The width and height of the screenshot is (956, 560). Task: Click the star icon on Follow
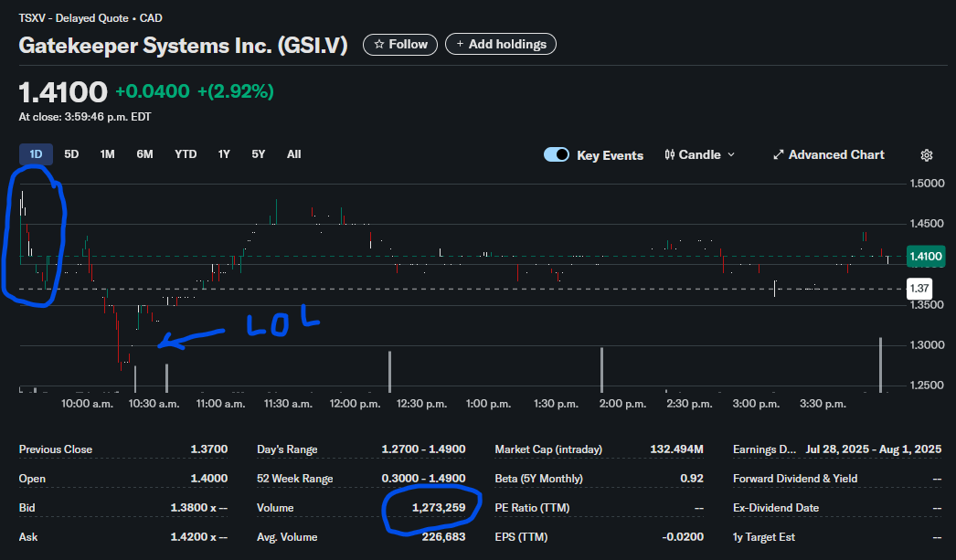tap(379, 44)
